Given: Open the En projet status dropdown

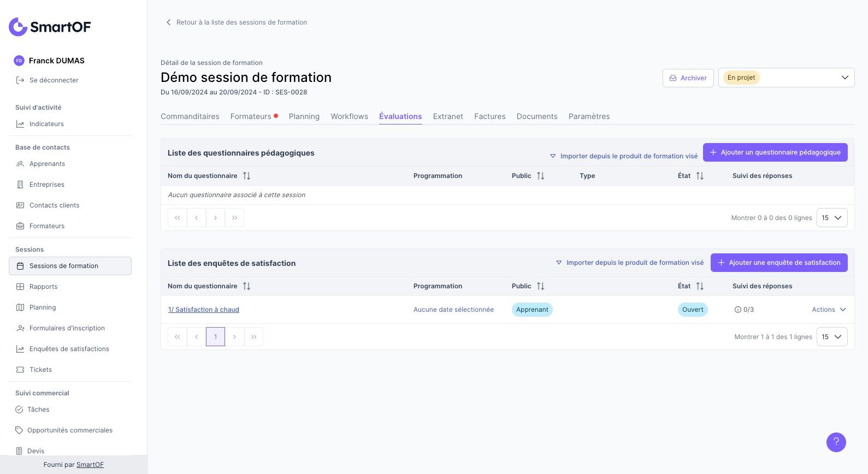Looking at the screenshot, I should [786, 78].
